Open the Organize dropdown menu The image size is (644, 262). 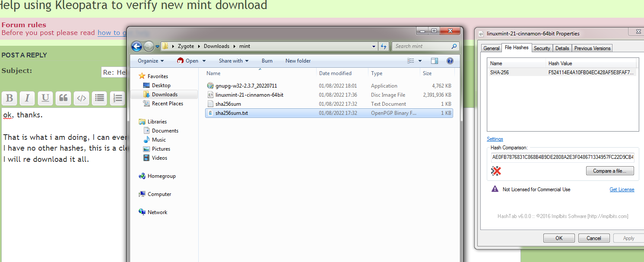151,61
